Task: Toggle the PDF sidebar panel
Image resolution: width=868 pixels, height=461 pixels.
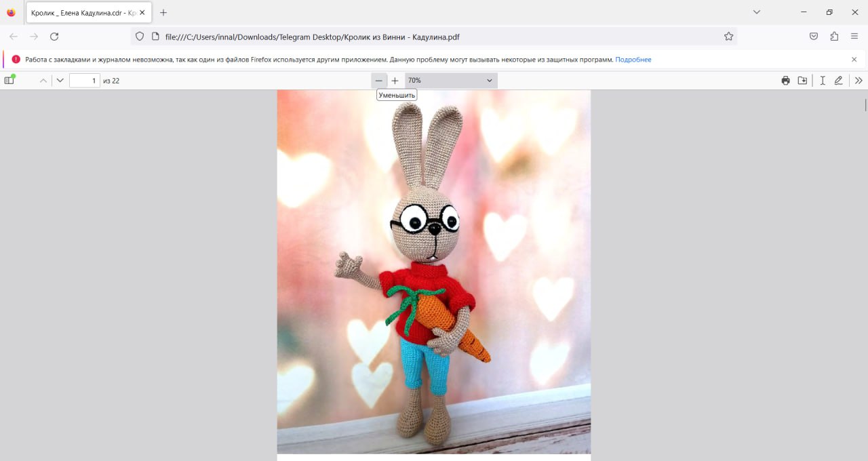Action: (9, 80)
